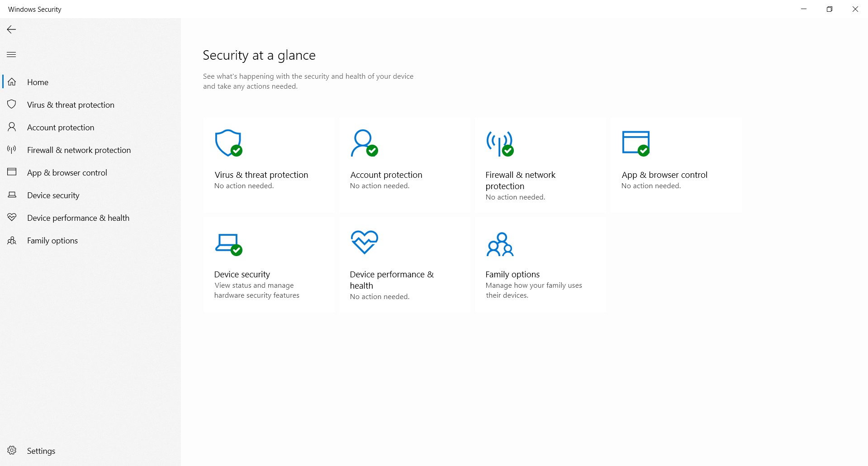
Task: Select App & browser control sidebar label
Action: 67,173
